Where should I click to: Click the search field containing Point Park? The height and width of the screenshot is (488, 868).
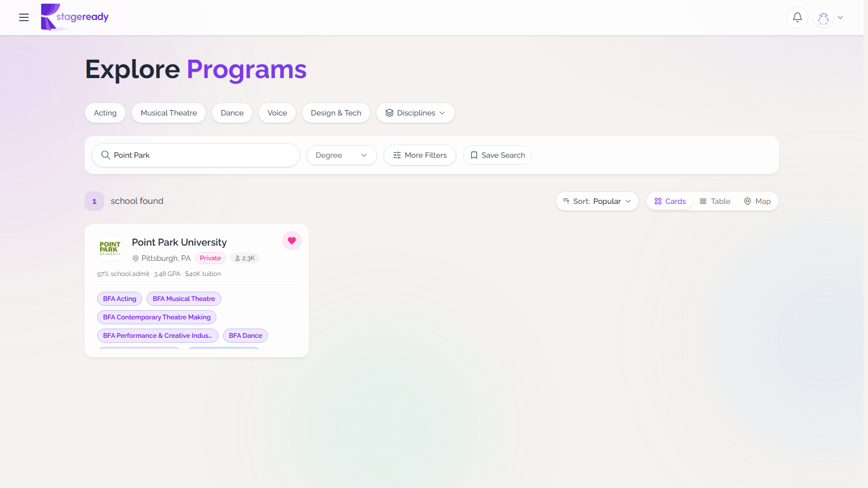(196, 155)
